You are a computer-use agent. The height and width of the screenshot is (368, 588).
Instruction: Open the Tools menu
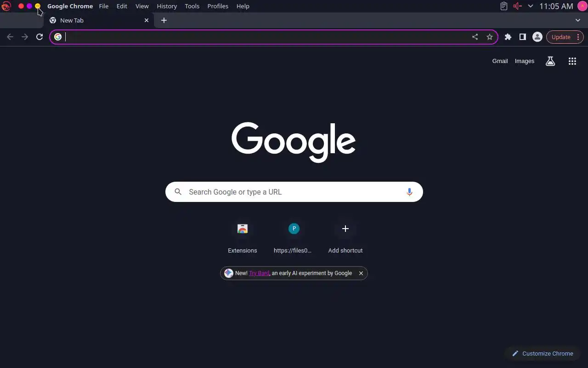[192, 6]
